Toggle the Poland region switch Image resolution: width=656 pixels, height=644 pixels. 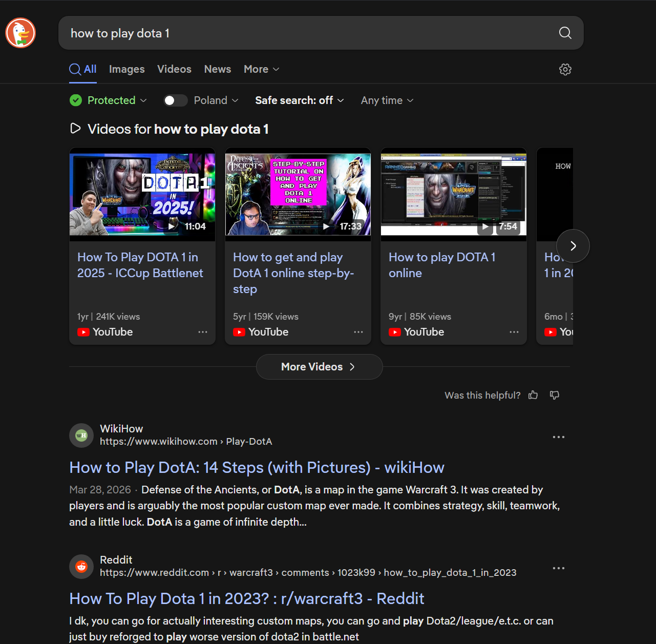point(176,100)
